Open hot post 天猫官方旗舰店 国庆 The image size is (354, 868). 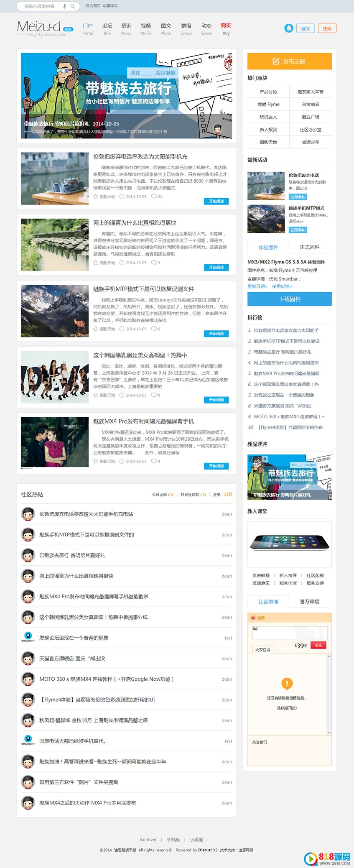tap(72, 659)
